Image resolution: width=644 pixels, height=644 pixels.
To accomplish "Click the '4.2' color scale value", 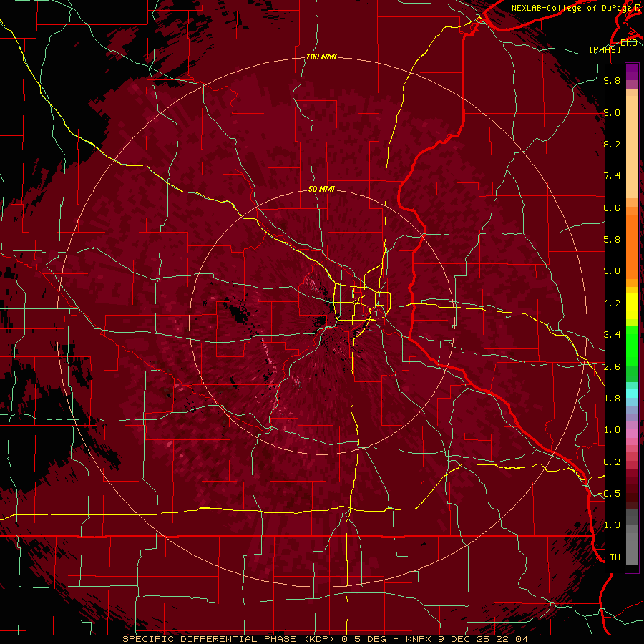I will pos(612,303).
